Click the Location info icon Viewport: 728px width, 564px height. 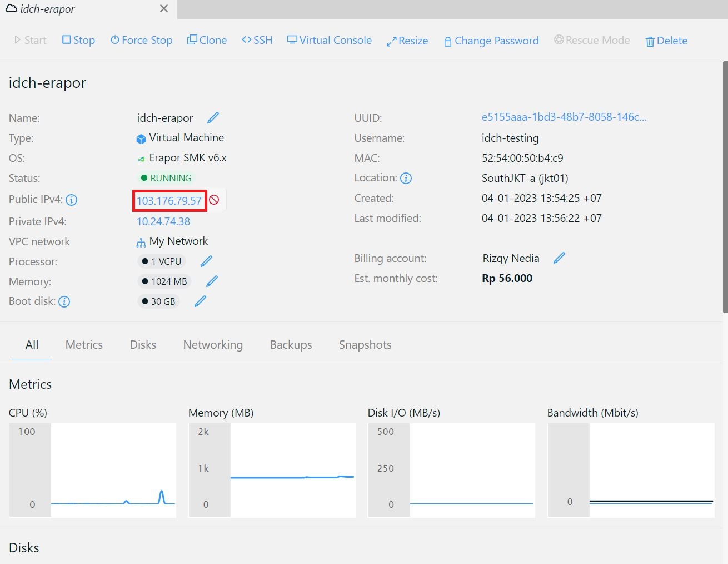tap(406, 179)
